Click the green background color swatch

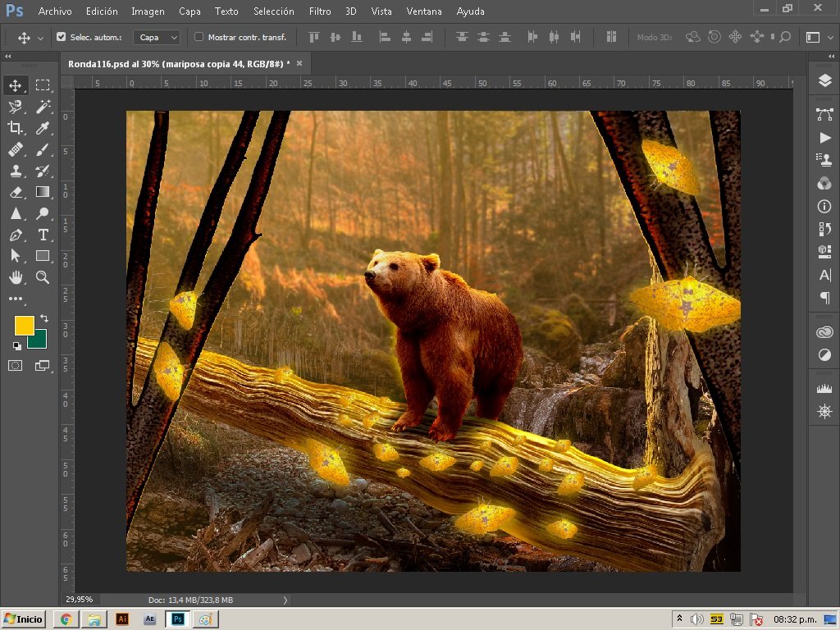click(39, 341)
